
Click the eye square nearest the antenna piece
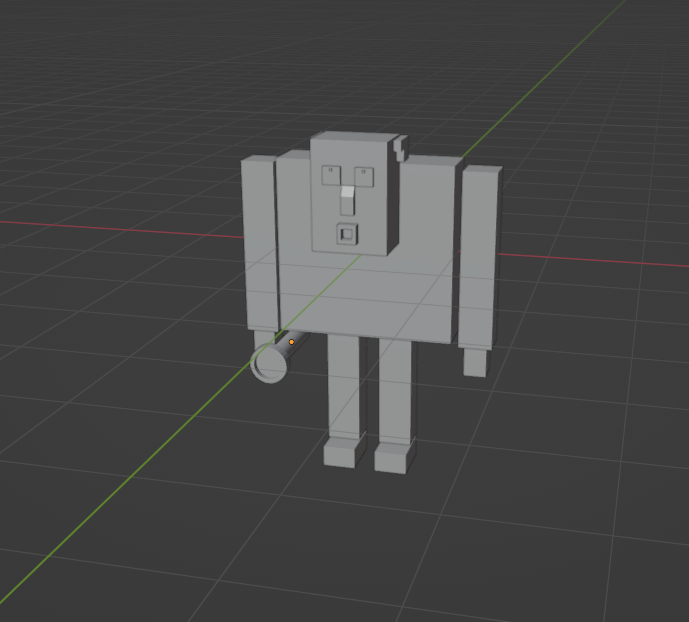point(364,177)
